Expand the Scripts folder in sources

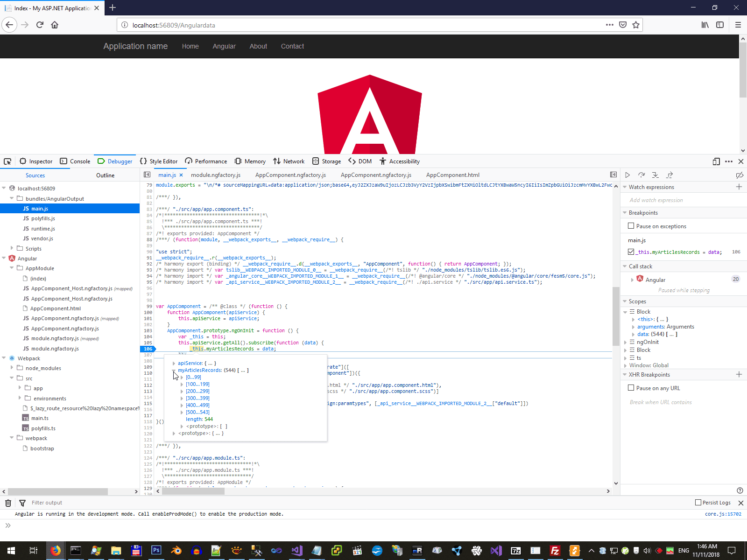(12, 248)
